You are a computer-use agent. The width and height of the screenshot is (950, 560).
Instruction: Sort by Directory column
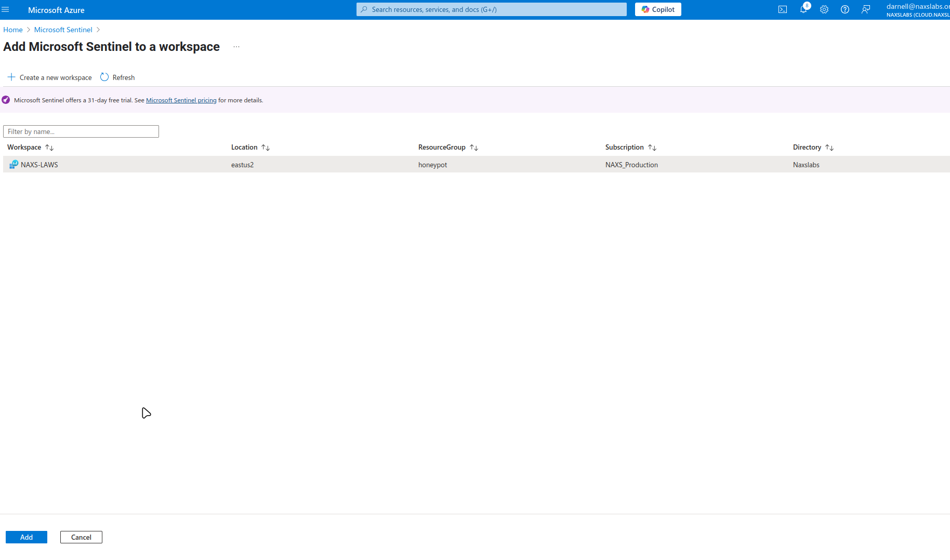click(813, 148)
